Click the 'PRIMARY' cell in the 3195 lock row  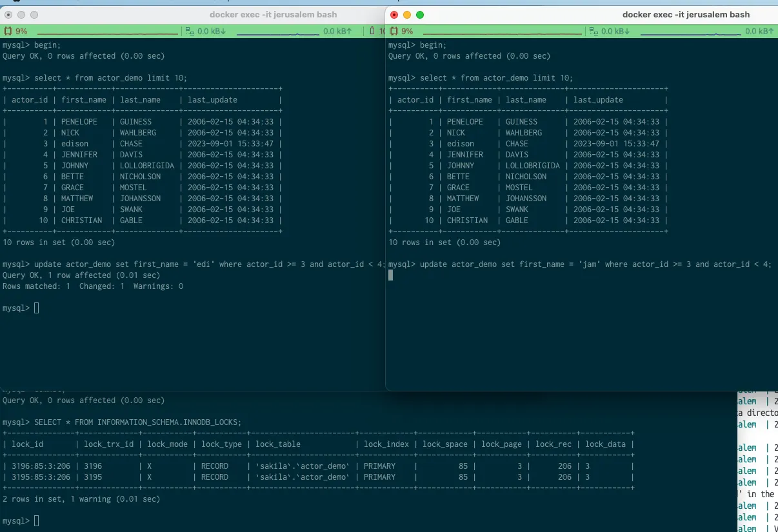[379, 477]
